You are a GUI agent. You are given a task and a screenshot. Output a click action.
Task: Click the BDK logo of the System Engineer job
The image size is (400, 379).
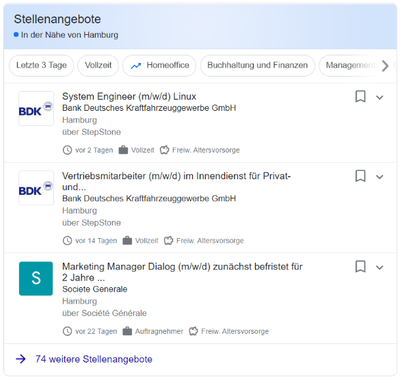coord(36,109)
